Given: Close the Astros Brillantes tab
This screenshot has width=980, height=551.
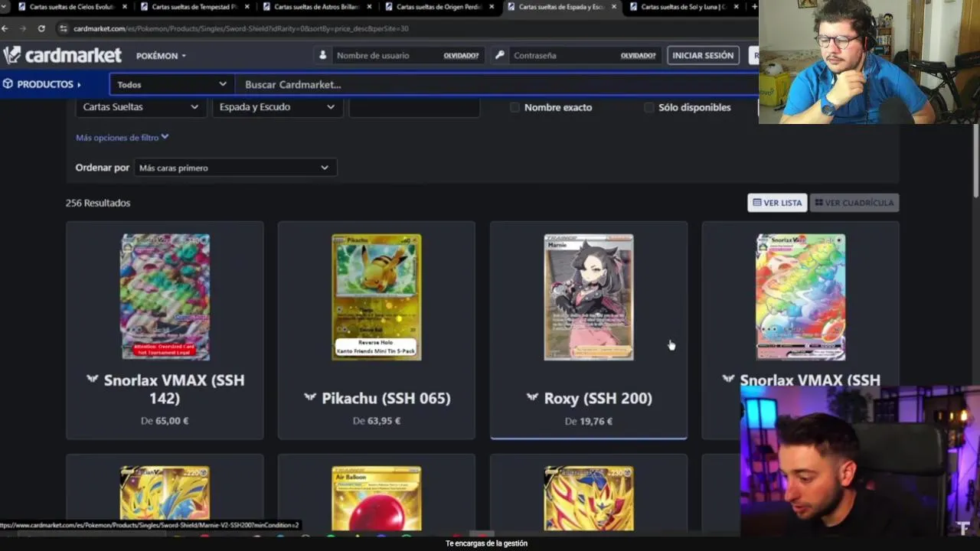Looking at the screenshot, I should (369, 7).
